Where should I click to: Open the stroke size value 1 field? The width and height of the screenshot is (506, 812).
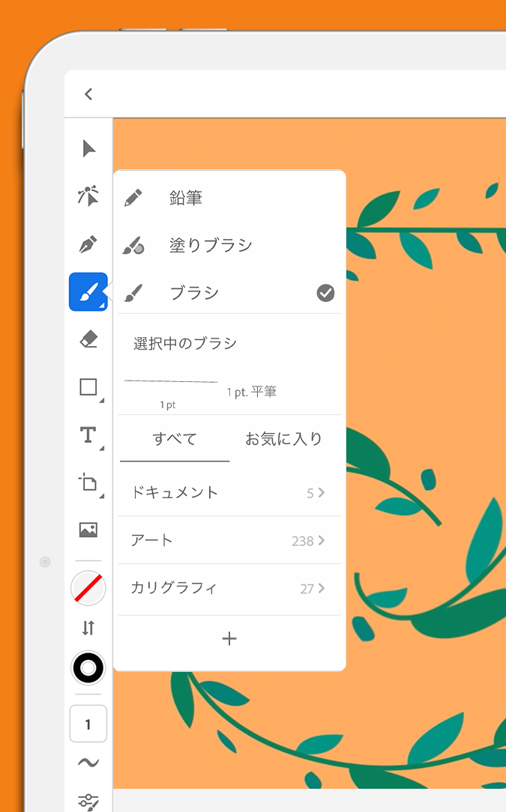point(88,724)
